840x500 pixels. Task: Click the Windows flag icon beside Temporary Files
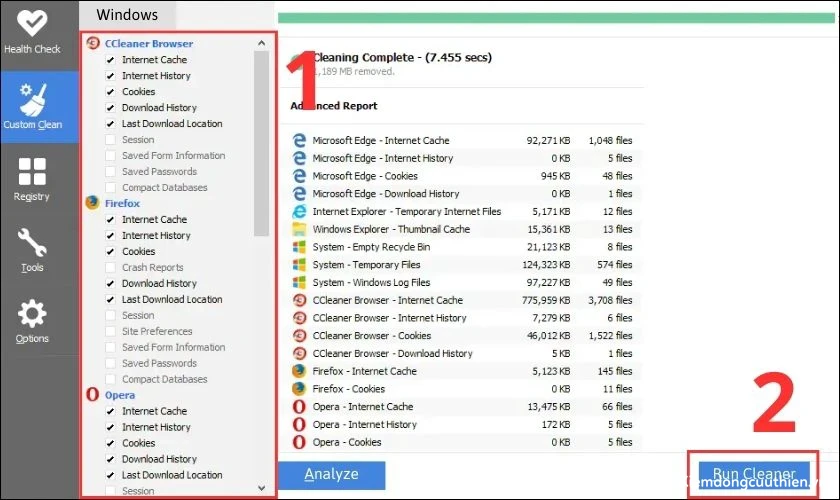[299, 264]
